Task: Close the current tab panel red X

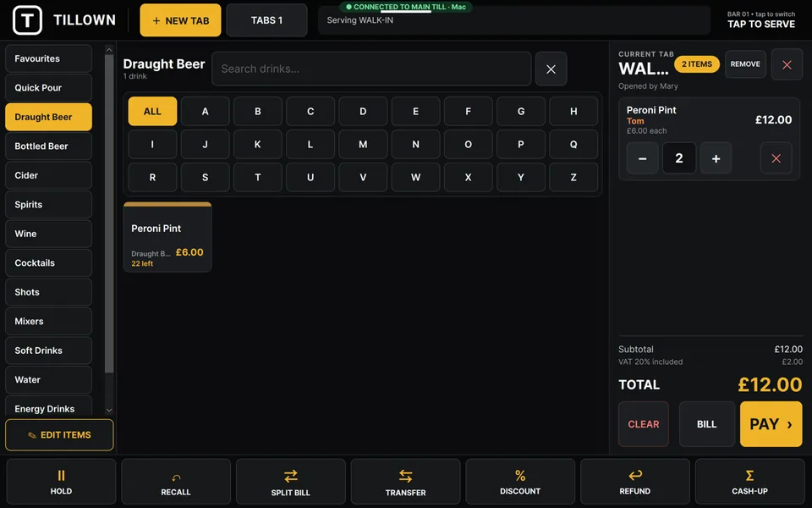Action: pos(787,65)
